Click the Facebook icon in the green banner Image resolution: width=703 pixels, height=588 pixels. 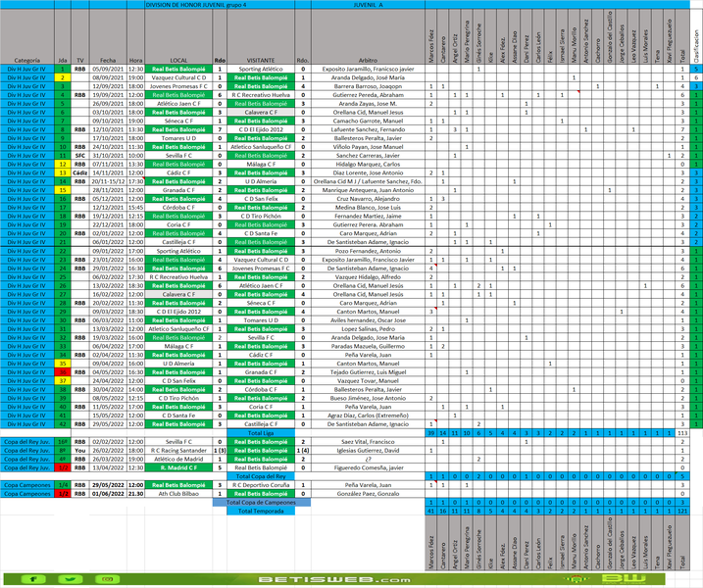pyautogui.click(x=32, y=579)
